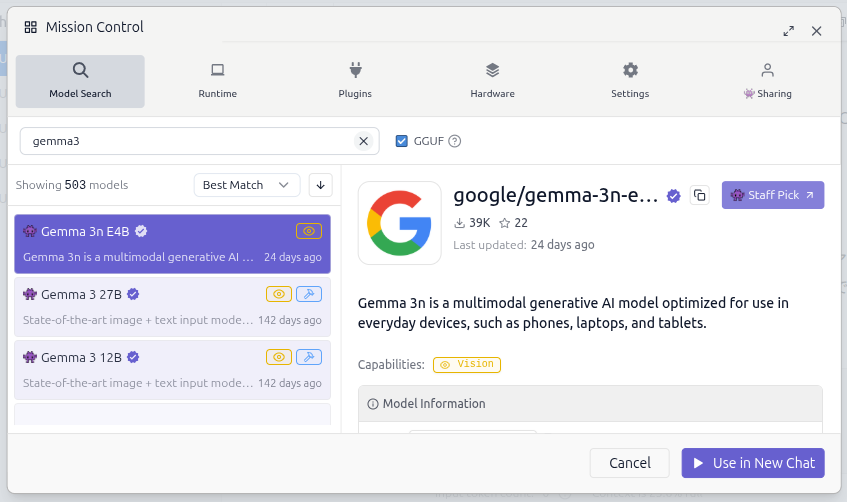
Task: Click the vision eye badge on Gemma 3 12B
Action: coord(279,357)
